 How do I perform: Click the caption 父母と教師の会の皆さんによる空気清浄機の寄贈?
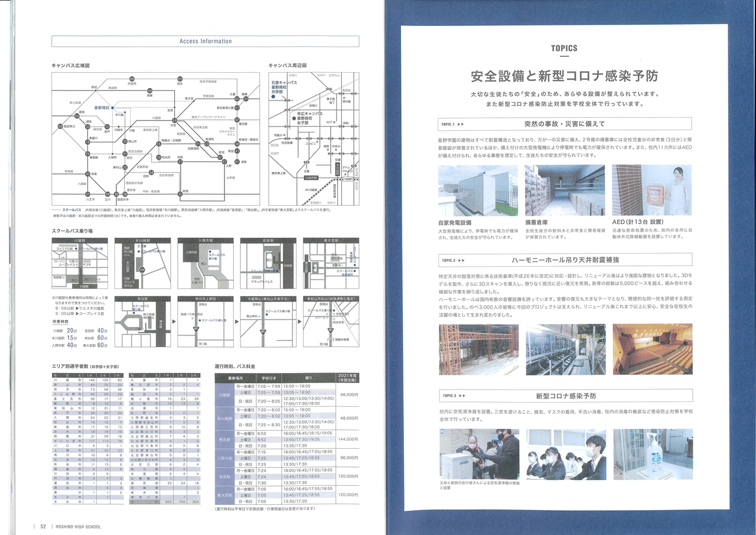click(479, 486)
